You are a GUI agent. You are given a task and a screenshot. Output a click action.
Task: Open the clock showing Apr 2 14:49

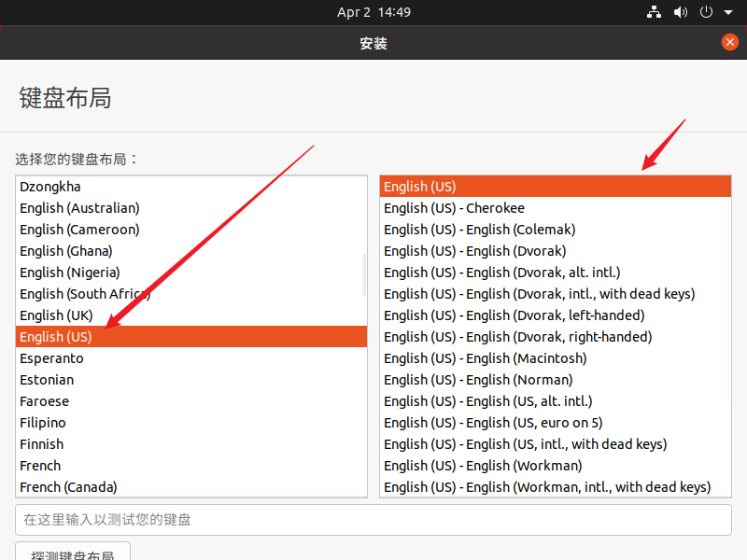pos(373,12)
